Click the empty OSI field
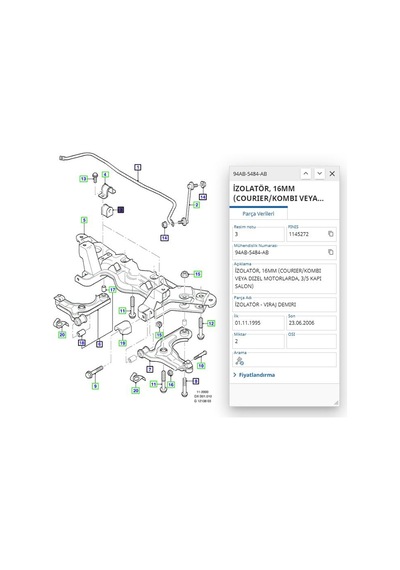 (x=311, y=341)
